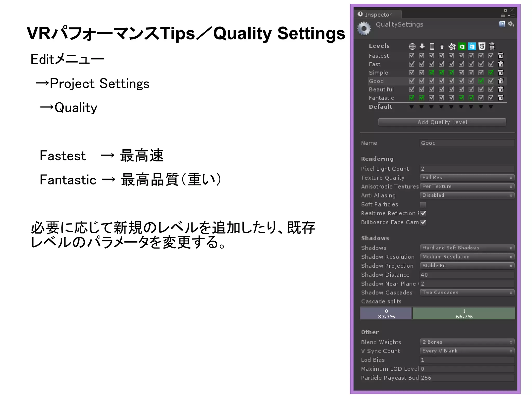
Task: Click the Standalone download-arrow platform icon
Action: coord(422,46)
